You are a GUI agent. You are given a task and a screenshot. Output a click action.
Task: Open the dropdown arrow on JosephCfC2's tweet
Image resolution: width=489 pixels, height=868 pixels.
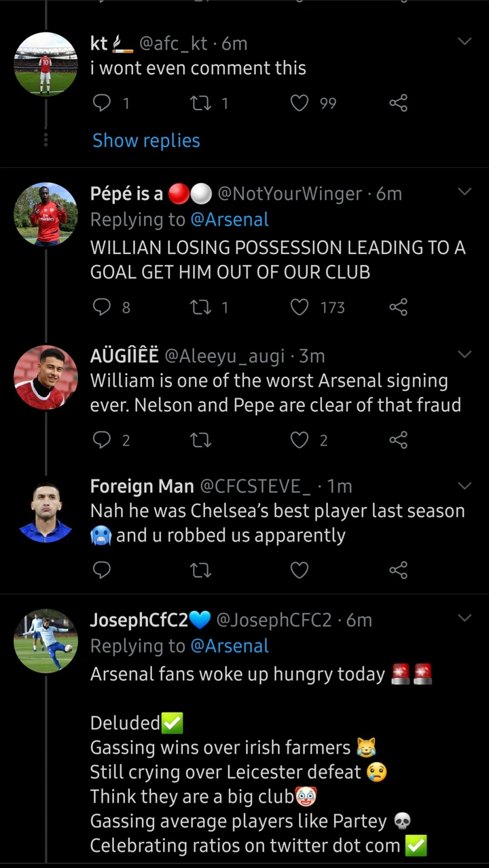(x=465, y=618)
